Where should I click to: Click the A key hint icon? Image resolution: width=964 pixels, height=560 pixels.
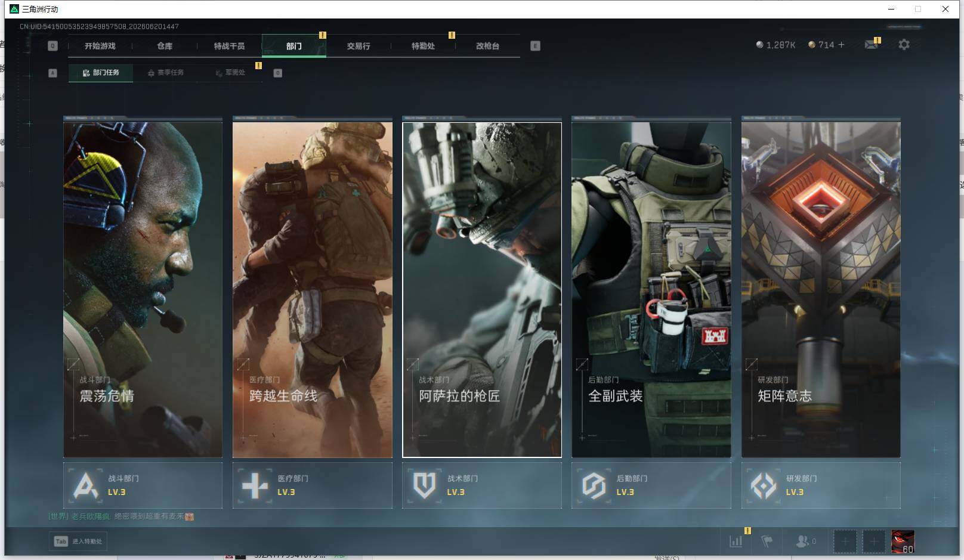click(52, 73)
